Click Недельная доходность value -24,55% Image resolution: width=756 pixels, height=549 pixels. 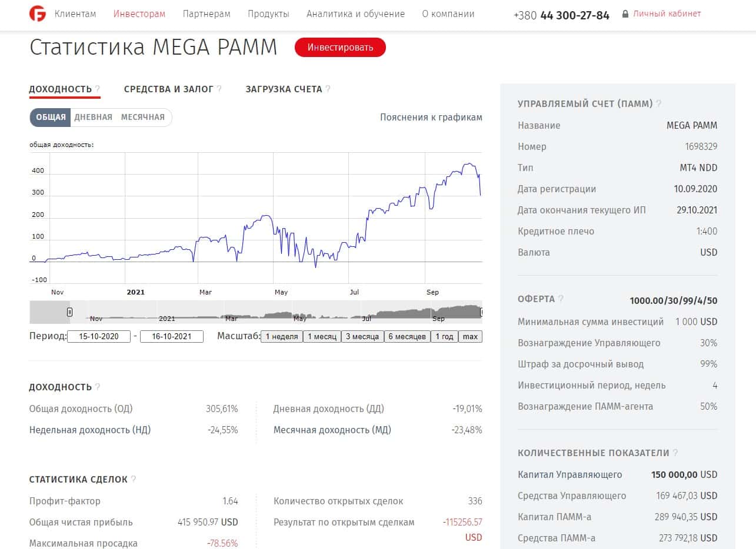click(x=222, y=430)
